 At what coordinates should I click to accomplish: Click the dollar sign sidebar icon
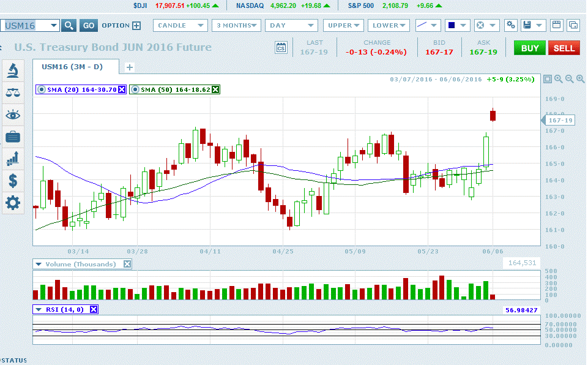pos(12,181)
